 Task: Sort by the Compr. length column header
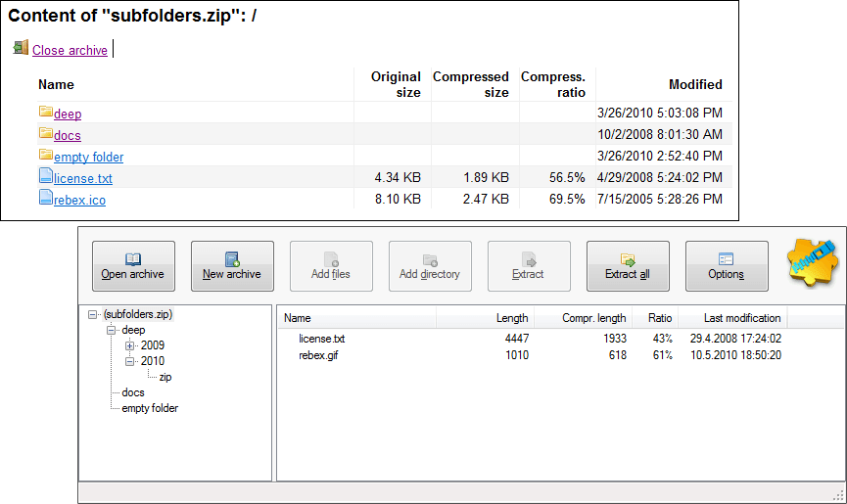pyautogui.click(x=584, y=318)
